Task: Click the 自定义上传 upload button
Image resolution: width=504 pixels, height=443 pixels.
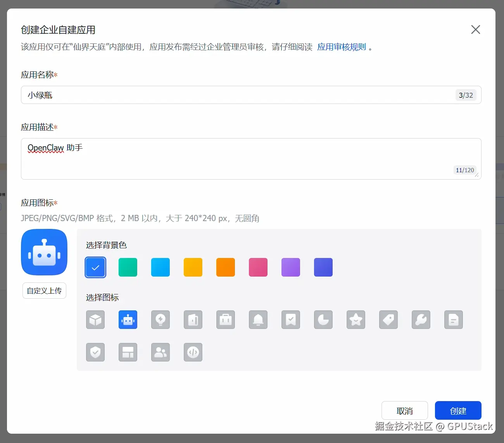Action: [44, 291]
